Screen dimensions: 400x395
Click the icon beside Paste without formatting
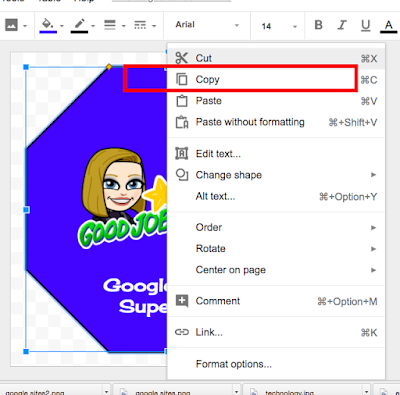click(x=182, y=122)
